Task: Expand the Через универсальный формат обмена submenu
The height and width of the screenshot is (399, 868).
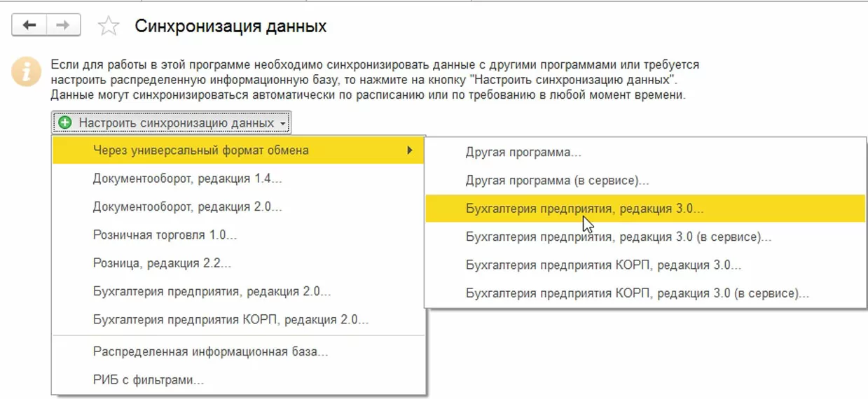Action: coord(238,150)
